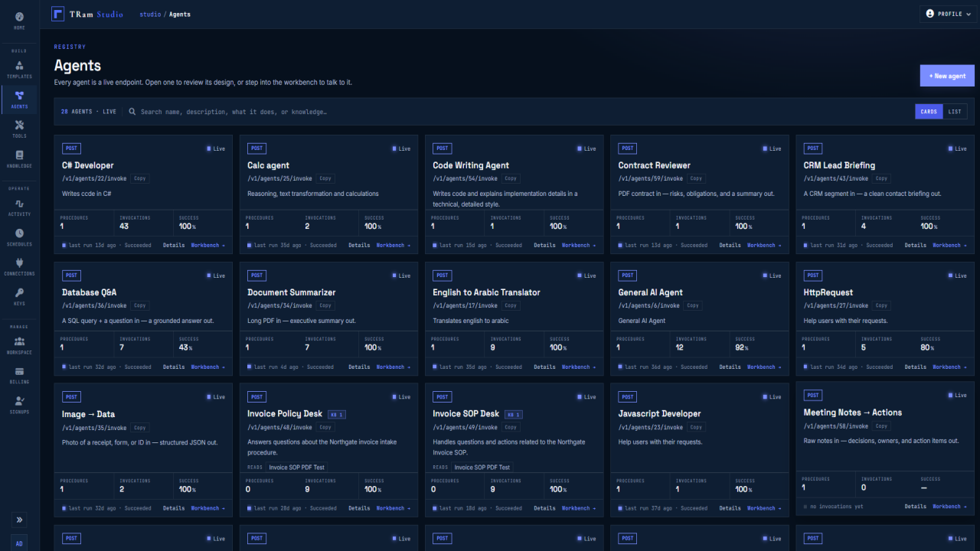The width and height of the screenshot is (980, 551).
Task: Open the Profile dropdown menu
Action: [x=949, y=14]
